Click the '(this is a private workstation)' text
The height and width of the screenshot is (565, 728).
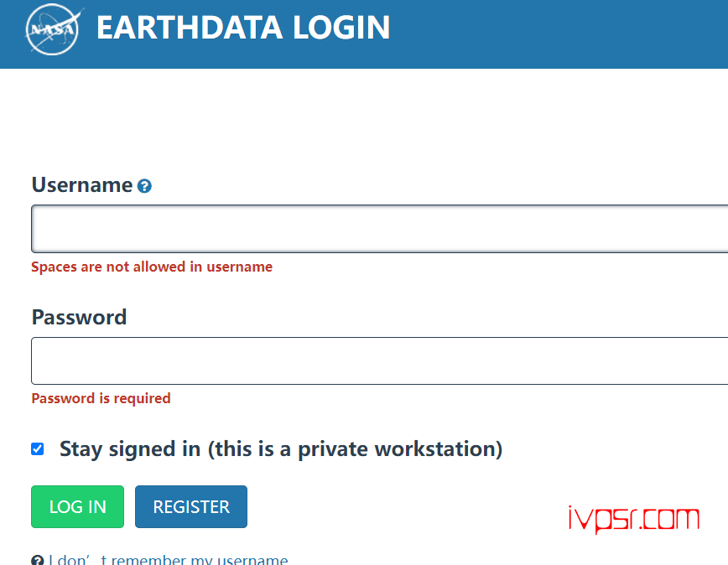click(355, 449)
